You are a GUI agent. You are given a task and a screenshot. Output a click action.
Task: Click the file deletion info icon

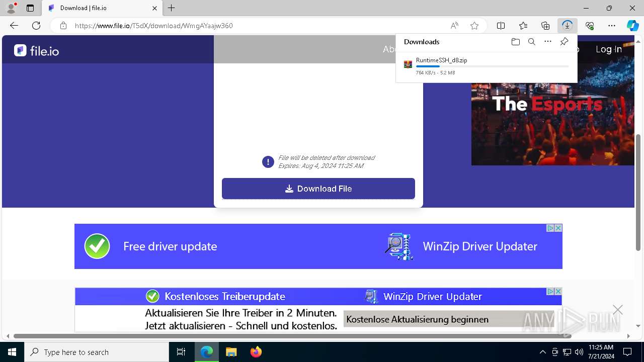tap(268, 162)
